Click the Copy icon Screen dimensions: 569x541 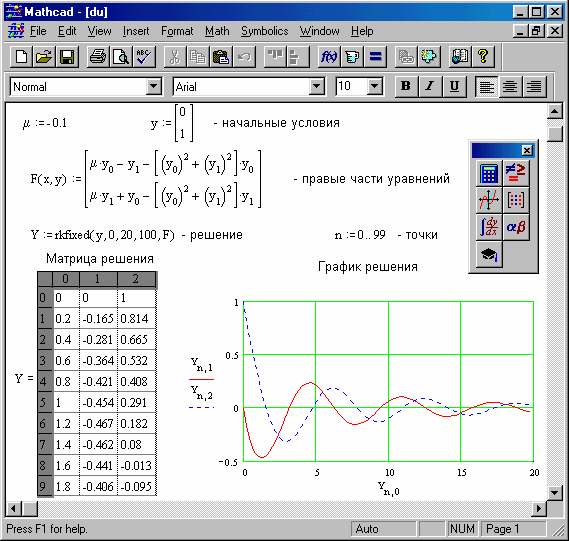198,57
